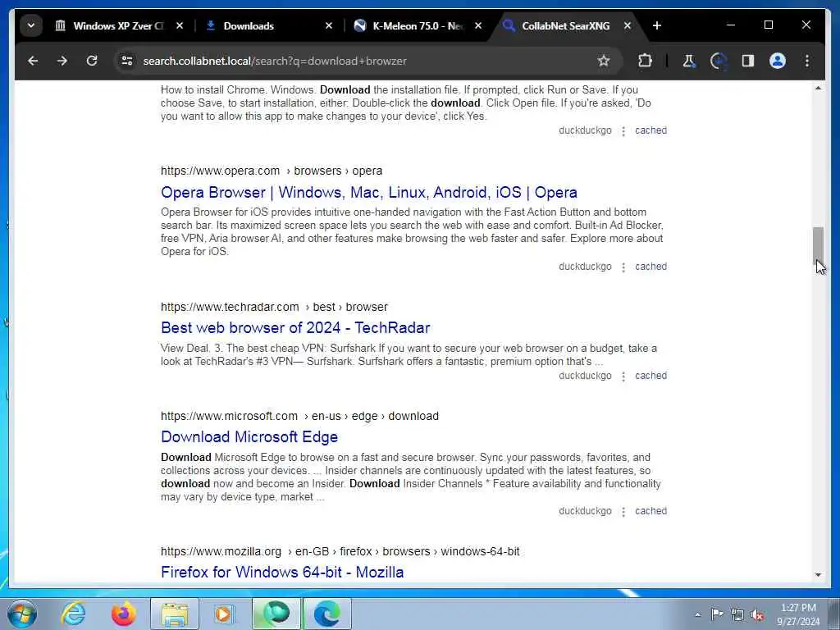Screen dimensions: 840x630
Task: Click the https://www.opera.com URL text
Action: click(x=220, y=171)
